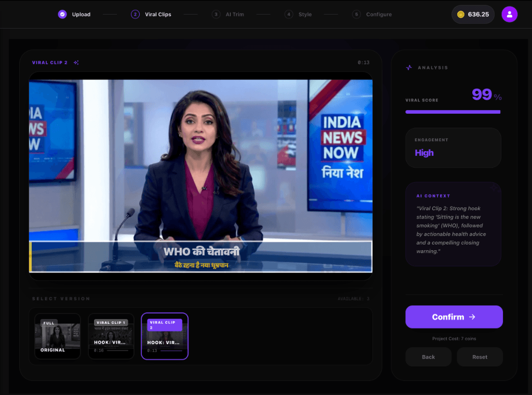Screen dimensions: 532x395
Task: Click the AI Context description card
Action: pos(453,224)
